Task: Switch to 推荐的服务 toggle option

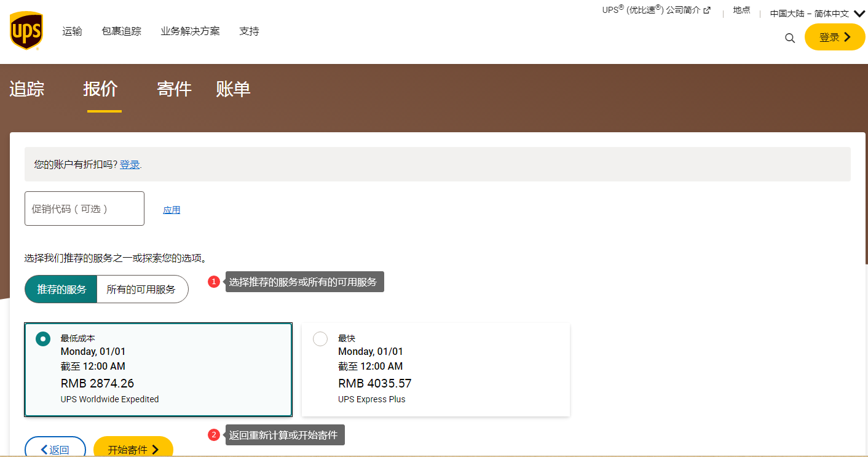Action: (61, 289)
